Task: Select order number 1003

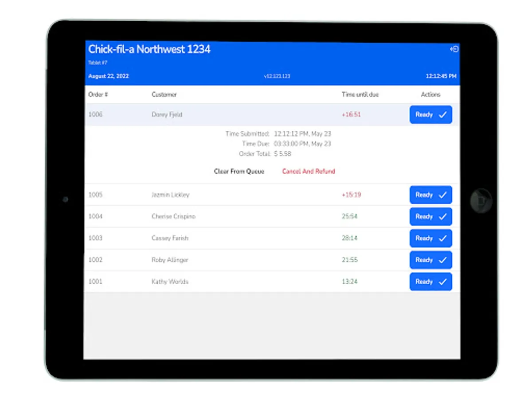Action: coord(95,238)
